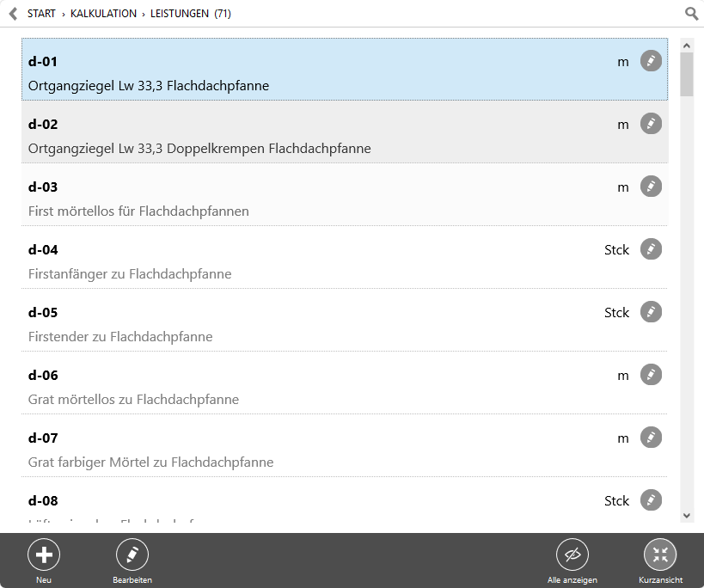
Task: Toggle Alle anzeigen visibility
Action: tap(572, 554)
